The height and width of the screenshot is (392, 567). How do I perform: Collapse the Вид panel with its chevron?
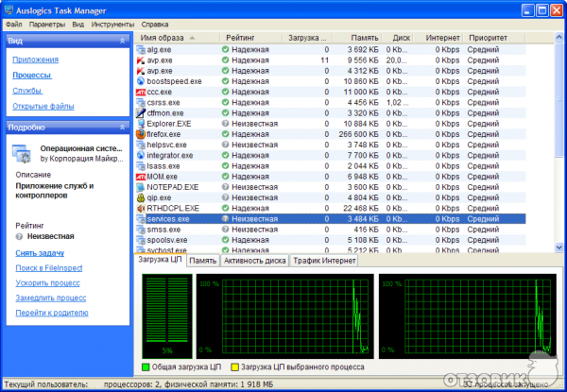[x=123, y=42]
